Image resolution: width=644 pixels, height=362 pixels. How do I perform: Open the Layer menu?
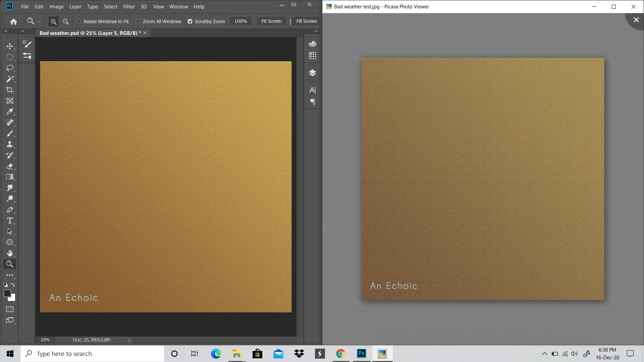tap(75, 6)
